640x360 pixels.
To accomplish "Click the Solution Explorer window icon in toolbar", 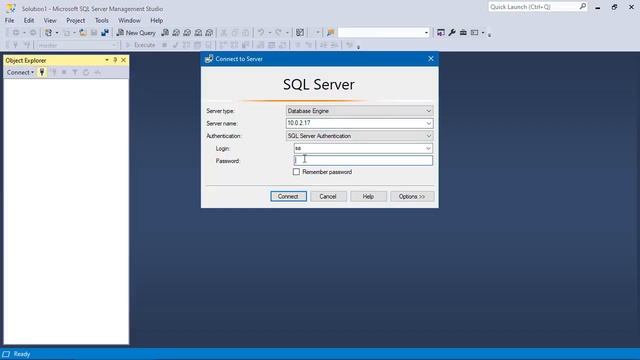I will click(441, 33).
